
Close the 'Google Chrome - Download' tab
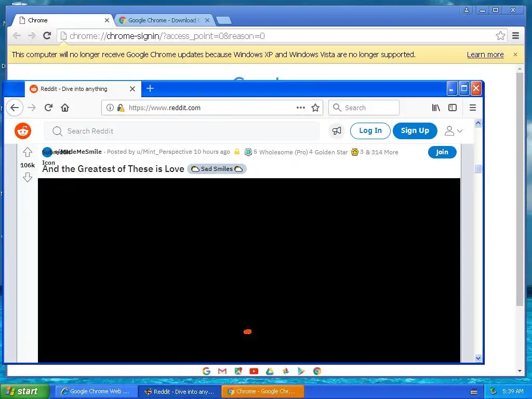(207, 20)
